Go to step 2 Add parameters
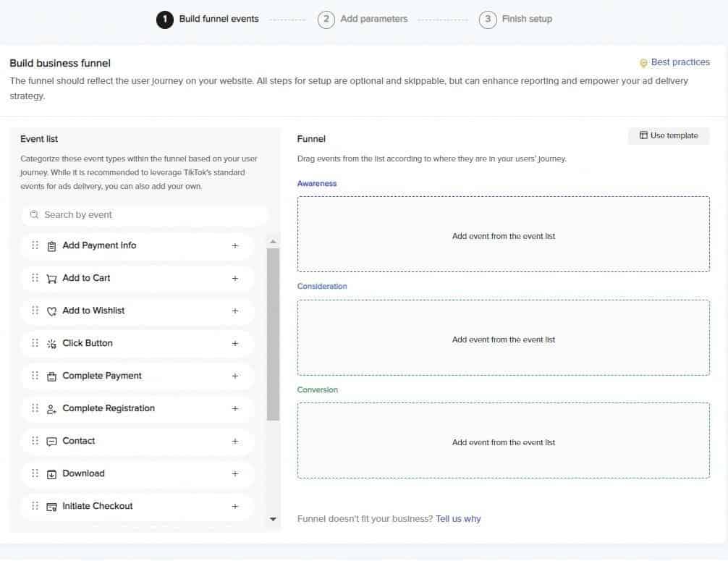 click(x=363, y=19)
